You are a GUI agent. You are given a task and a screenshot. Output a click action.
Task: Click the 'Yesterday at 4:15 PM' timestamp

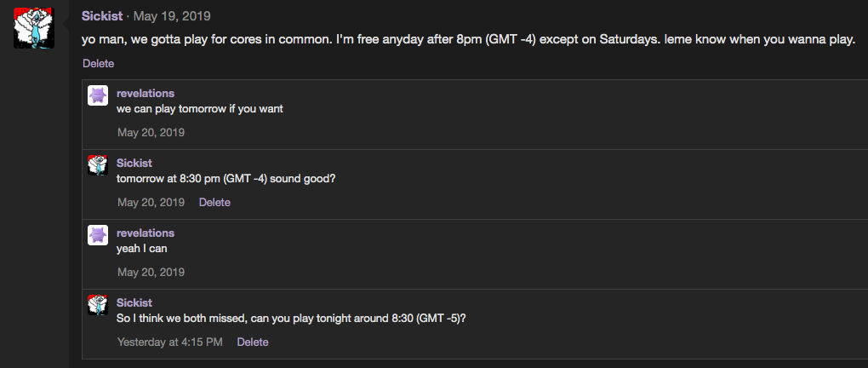point(170,342)
